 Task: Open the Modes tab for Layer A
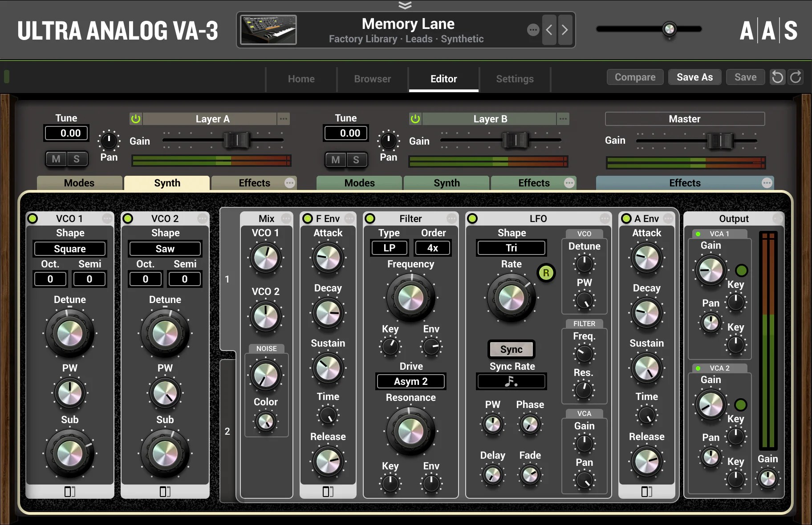pyautogui.click(x=79, y=183)
